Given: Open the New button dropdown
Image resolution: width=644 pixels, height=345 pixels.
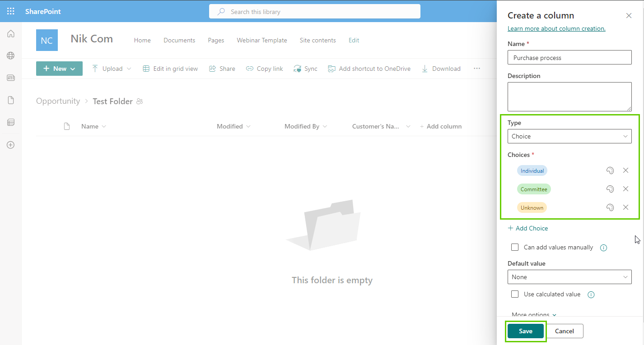Looking at the screenshot, I should point(59,69).
